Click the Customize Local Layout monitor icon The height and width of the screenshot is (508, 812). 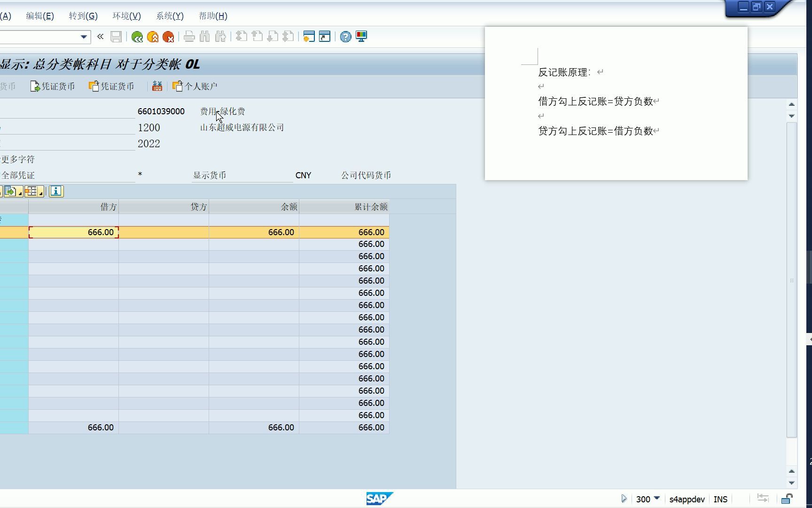tap(361, 37)
